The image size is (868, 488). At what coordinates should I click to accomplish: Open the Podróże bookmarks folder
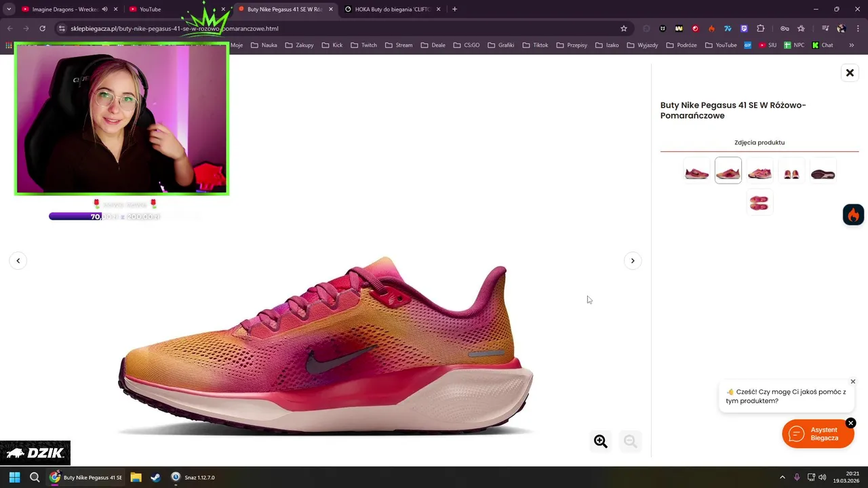coord(682,45)
